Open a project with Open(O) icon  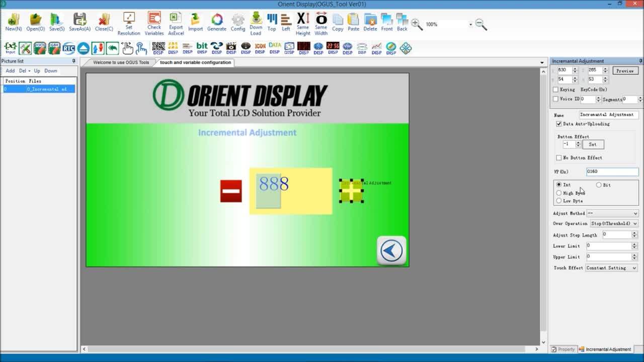35,23
